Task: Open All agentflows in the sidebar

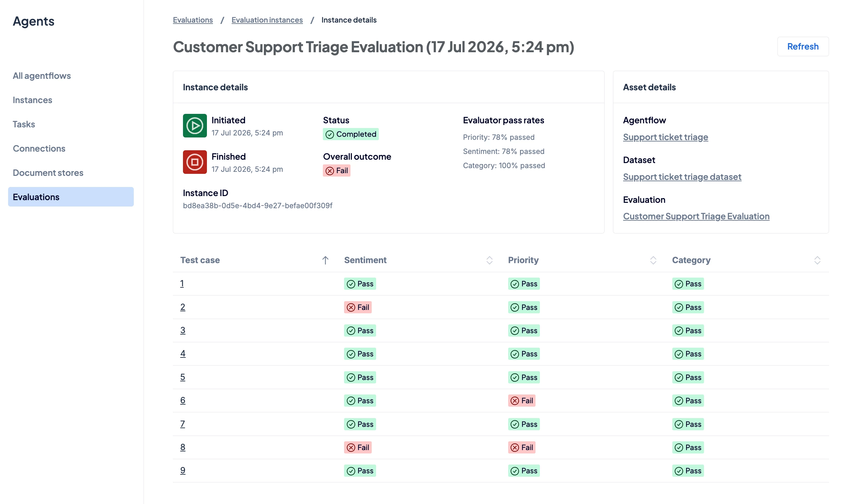Action: click(x=42, y=75)
